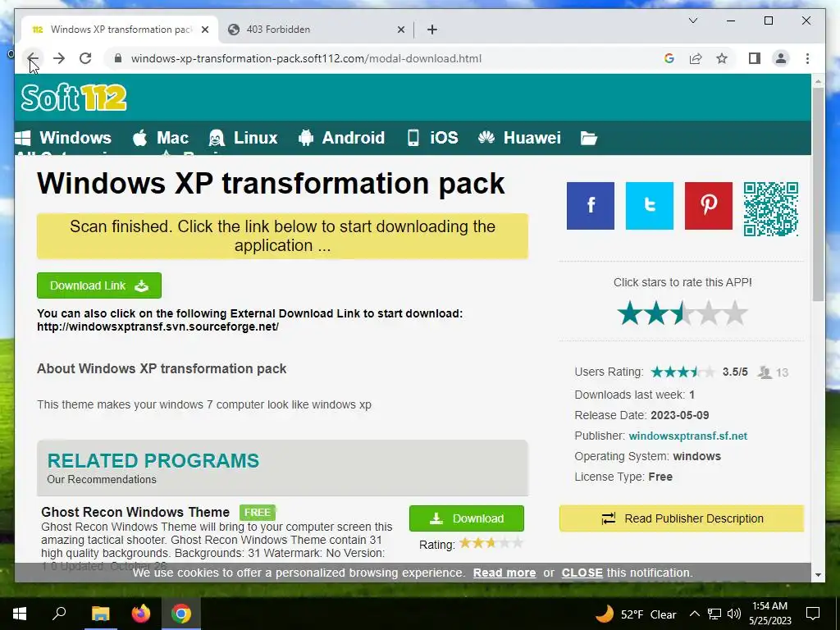
Task: Click the green Download Link button
Action: tap(99, 285)
